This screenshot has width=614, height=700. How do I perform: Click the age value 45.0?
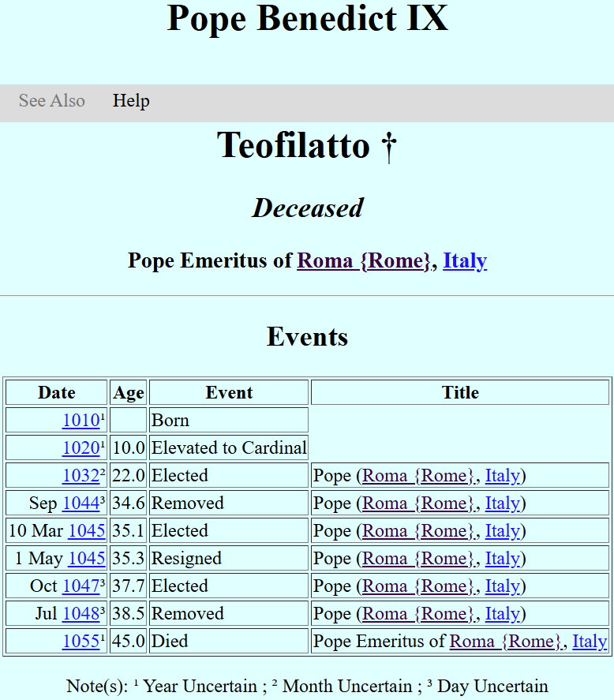(129, 642)
